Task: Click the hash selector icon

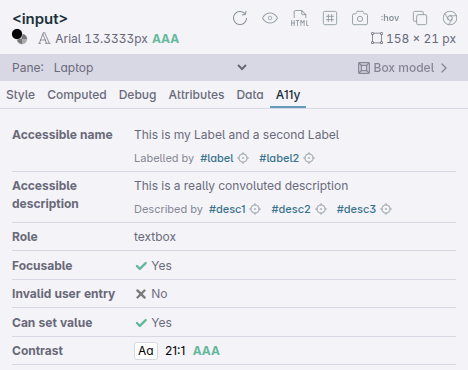Action: pos(330,18)
